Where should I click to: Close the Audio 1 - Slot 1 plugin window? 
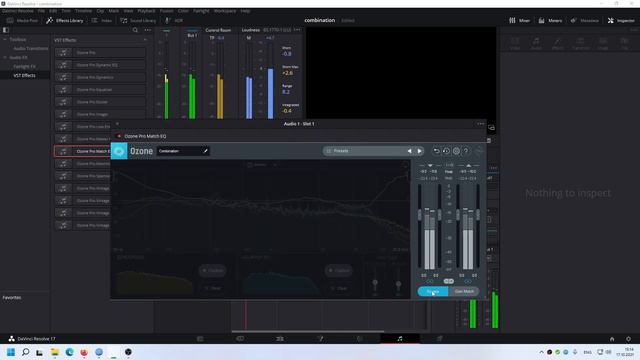(117, 124)
